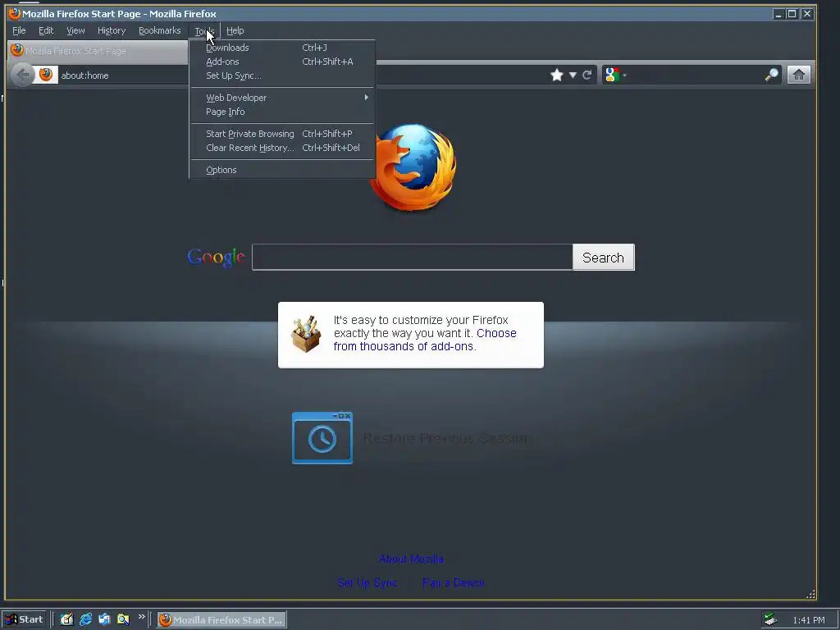Click the magnifier icon in search bar
840x630 pixels.
(x=771, y=75)
